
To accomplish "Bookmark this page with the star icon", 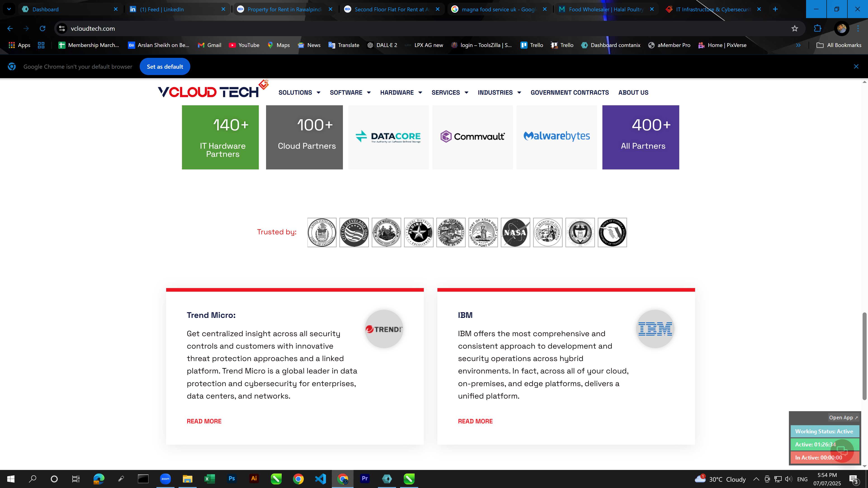I will [x=795, y=29].
